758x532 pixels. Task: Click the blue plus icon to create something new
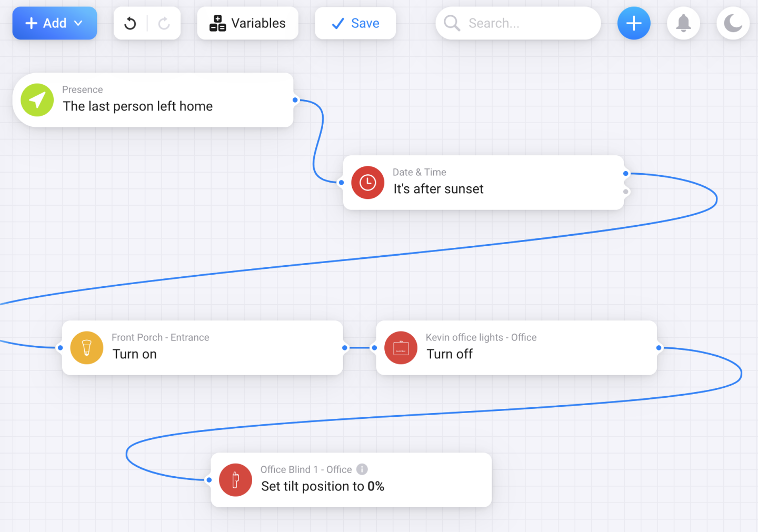[x=634, y=23]
